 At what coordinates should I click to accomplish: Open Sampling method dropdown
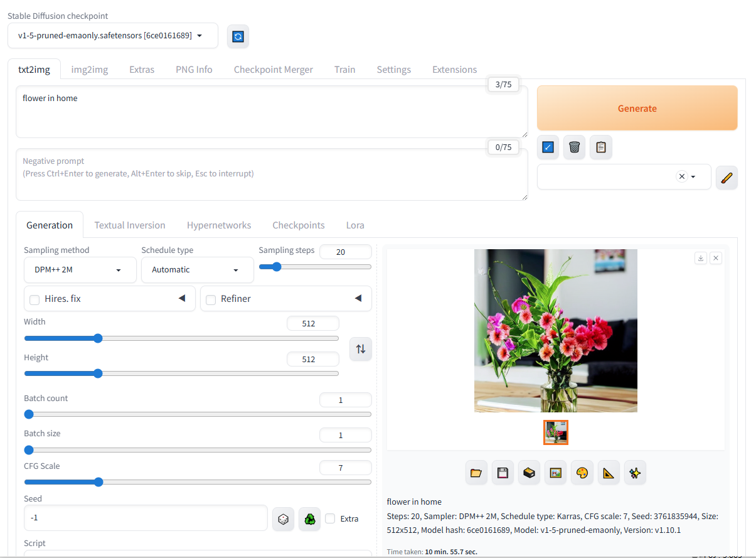click(80, 270)
